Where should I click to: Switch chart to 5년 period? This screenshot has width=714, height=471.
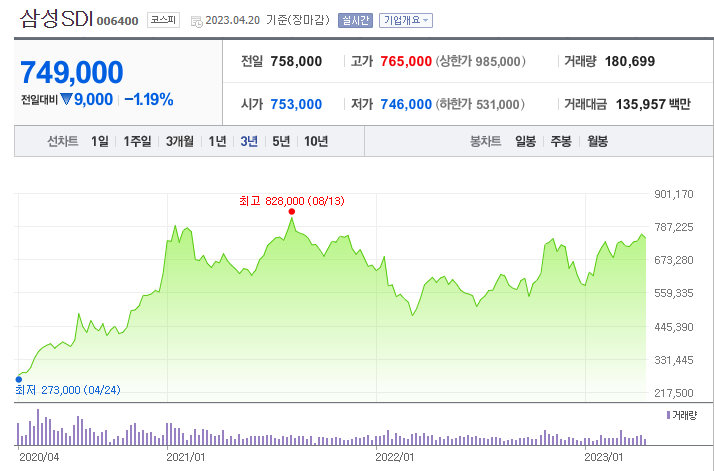pos(281,141)
